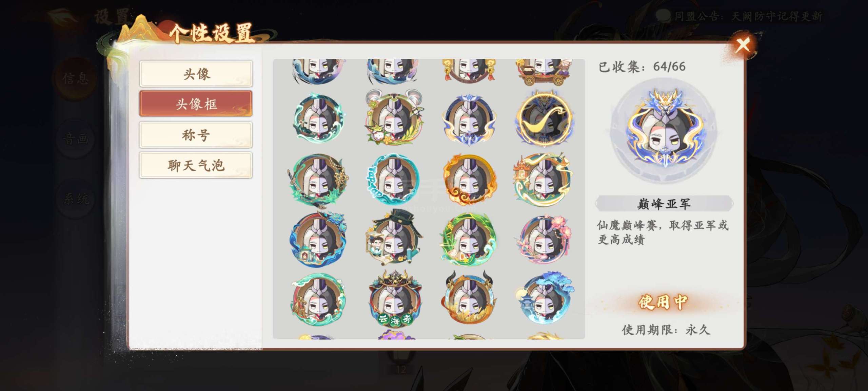Click the large 巅峰亚军 frame preview
The height and width of the screenshot is (391, 868).
point(664,131)
